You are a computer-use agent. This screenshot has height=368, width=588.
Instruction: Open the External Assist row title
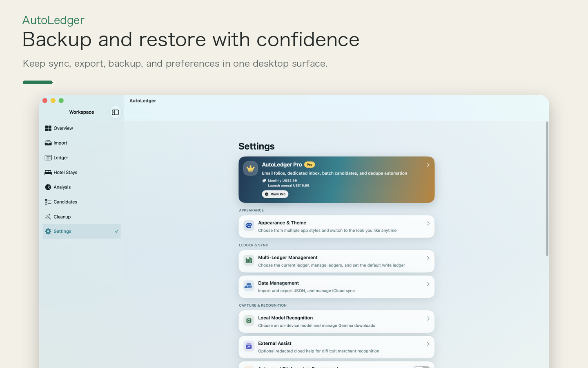coord(275,343)
